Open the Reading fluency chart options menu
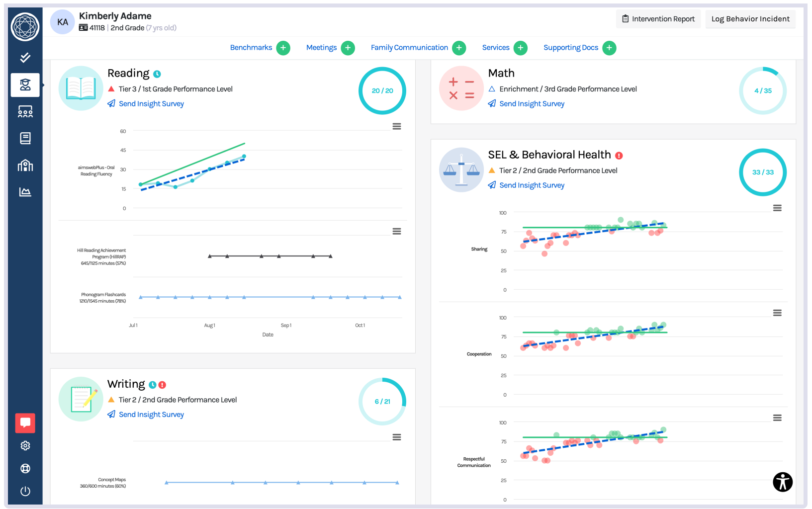Viewport: 812px width, 509px height. click(396, 126)
